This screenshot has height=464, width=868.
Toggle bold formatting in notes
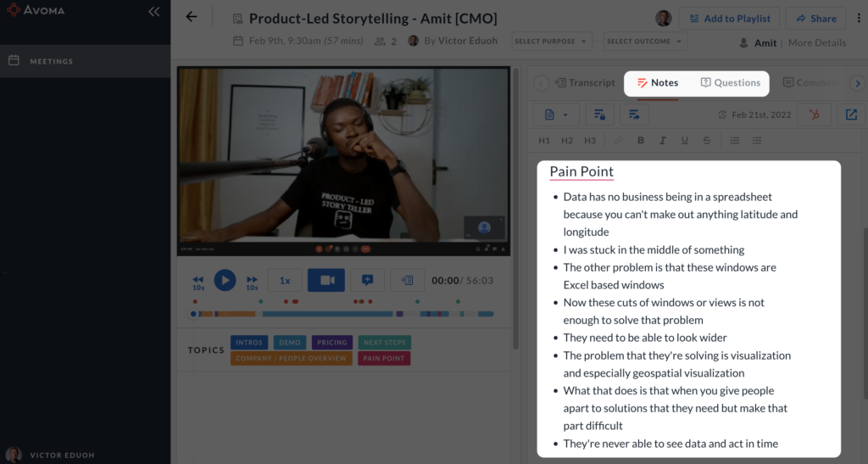pyautogui.click(x=641, y=141)
